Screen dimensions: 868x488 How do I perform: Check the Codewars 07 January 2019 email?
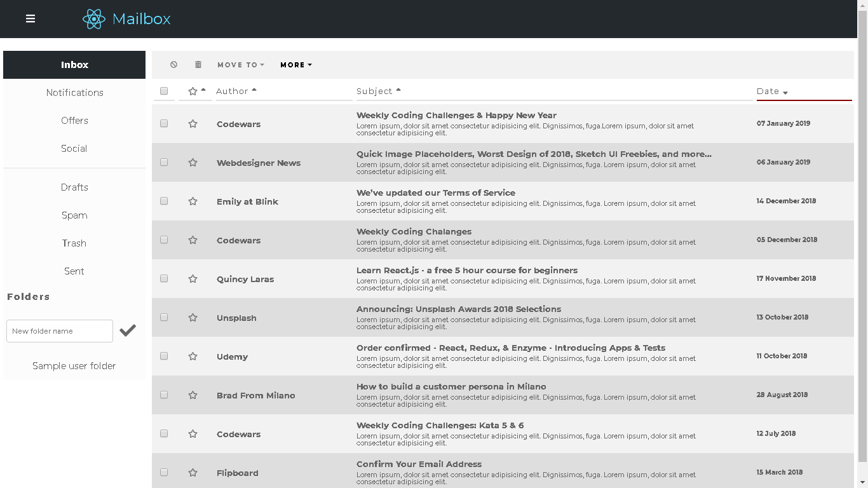click(x=164, y=123)
